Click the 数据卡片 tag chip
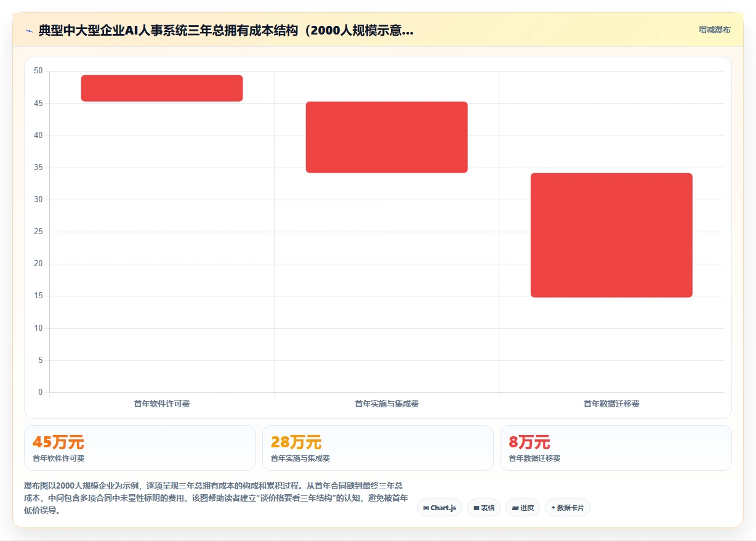The height and width of the screenshot is (541, 756). click(x=568, y=508)
